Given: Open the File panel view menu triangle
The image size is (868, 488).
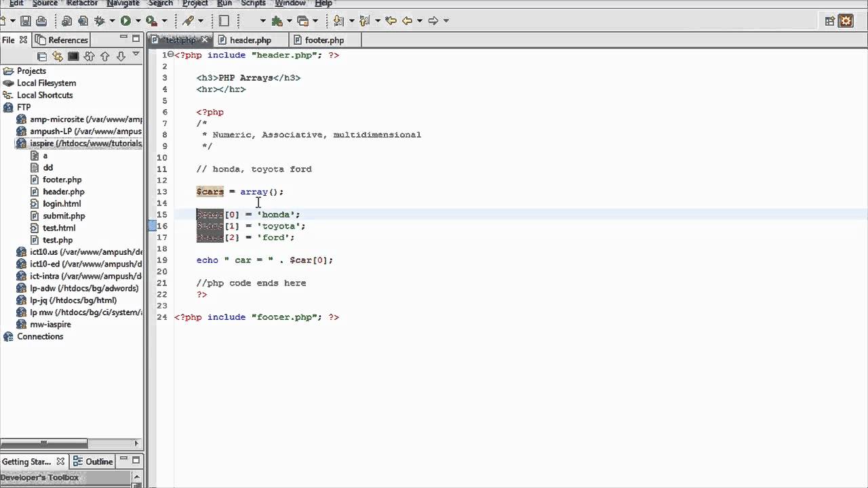Looking at the screenshot, I should (136, 54).
